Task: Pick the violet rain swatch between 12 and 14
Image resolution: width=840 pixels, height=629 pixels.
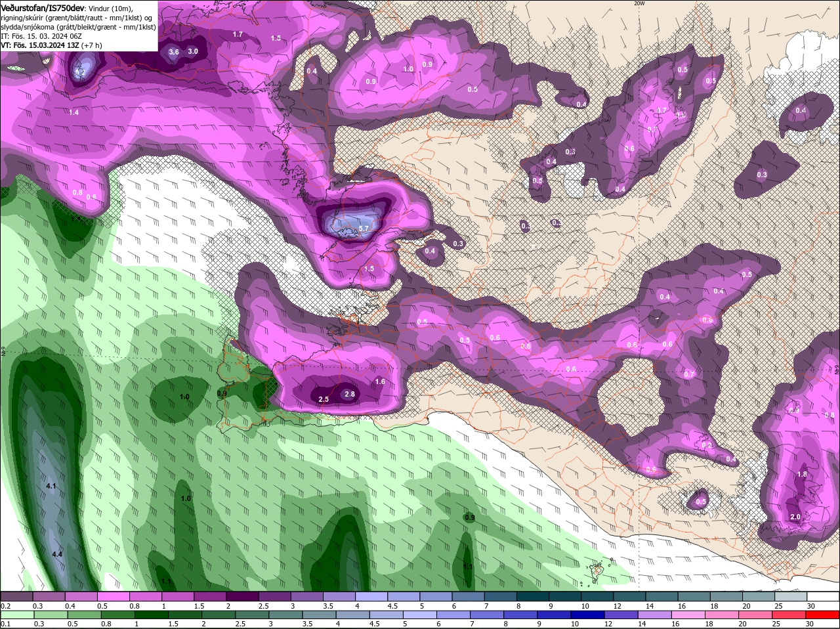Action: [622, 615]
